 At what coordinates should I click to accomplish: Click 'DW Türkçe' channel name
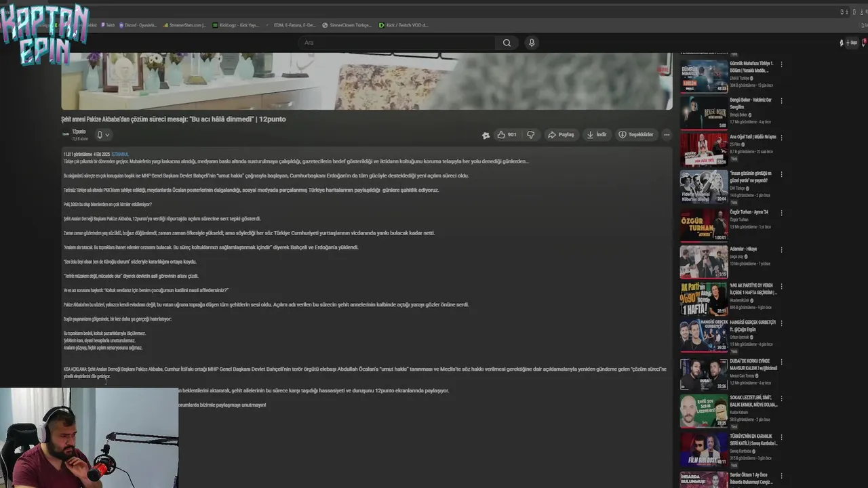click(737, 188)
